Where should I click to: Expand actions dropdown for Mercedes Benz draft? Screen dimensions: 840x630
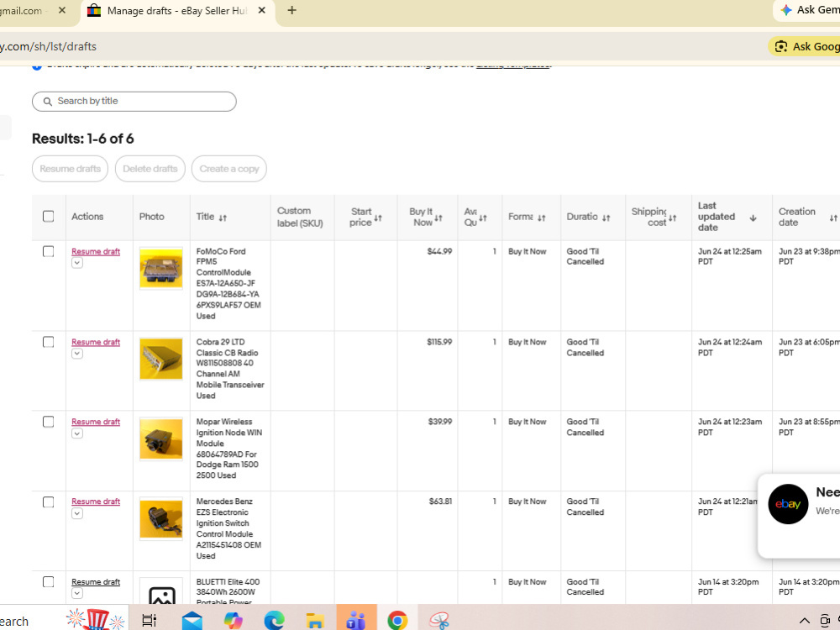[77, 513]
